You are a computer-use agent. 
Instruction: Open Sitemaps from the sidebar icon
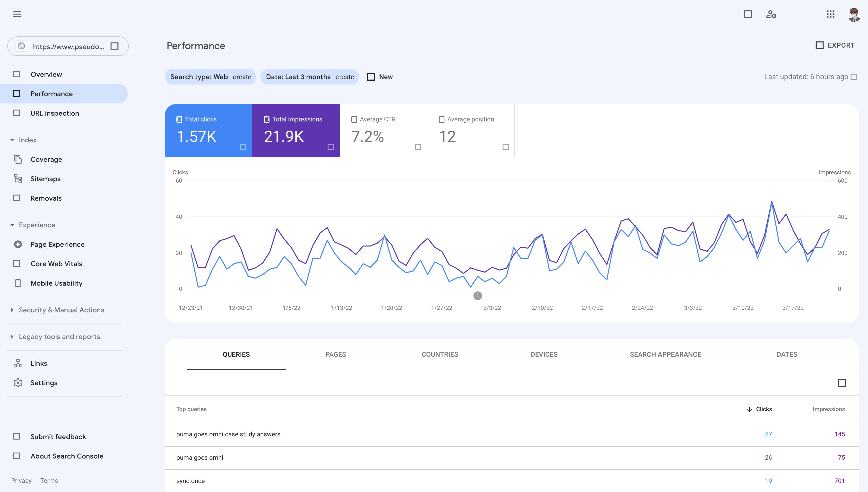tap(18, 179)
